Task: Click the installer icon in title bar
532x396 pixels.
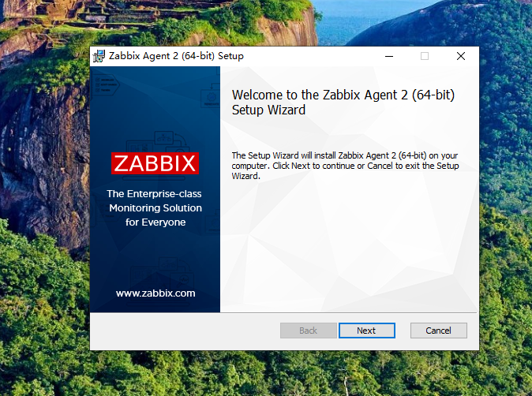Action: (99, 56)
